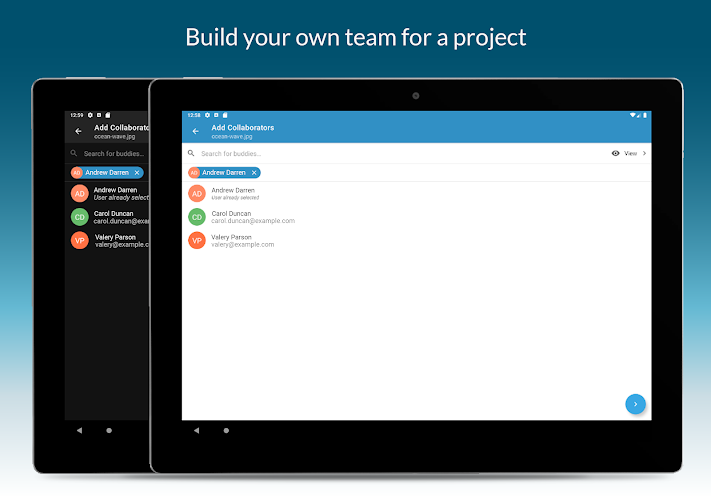Remove Andrew Darren chip on light tablet
711x500 pixels.
coord(254,173)
